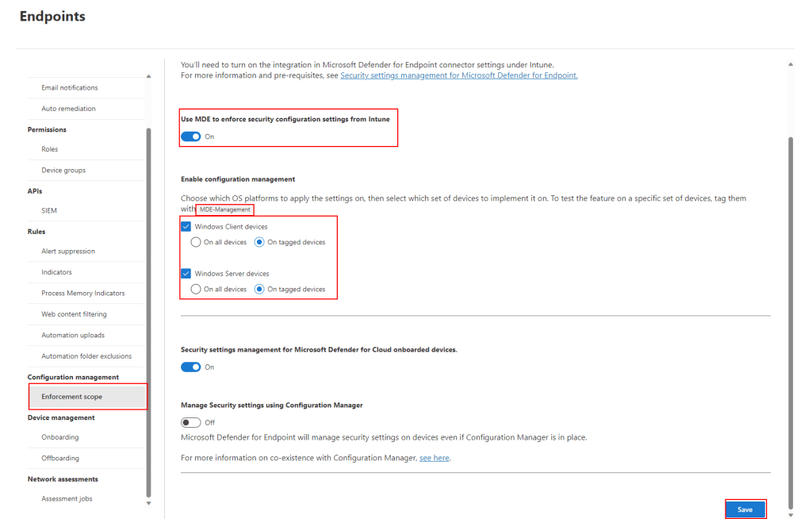Viewport: 812px width, 519px height.
Task: Open the 'see here' Configuration Manager link
Action: pyautogui.click(x=434, y=458)
